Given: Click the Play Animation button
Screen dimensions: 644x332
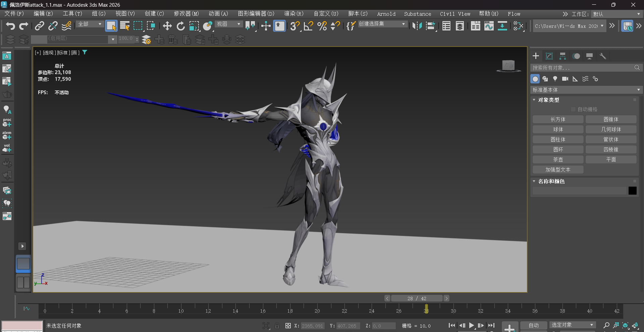Looking at the screenshot, I should pos(472,325).
